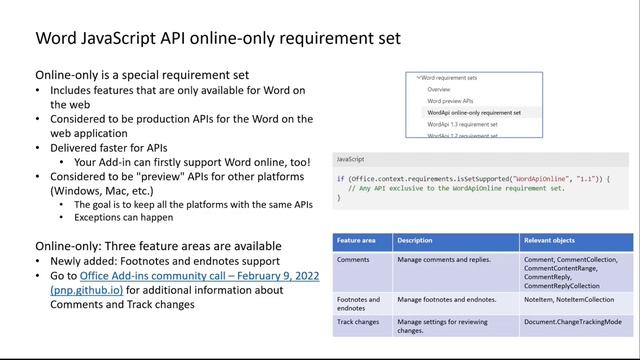Image resolution: width=640 pixels, height=360 pixels.
Task: Click the Comment, CommentCollection objects cell
Action: pos(576,272)
